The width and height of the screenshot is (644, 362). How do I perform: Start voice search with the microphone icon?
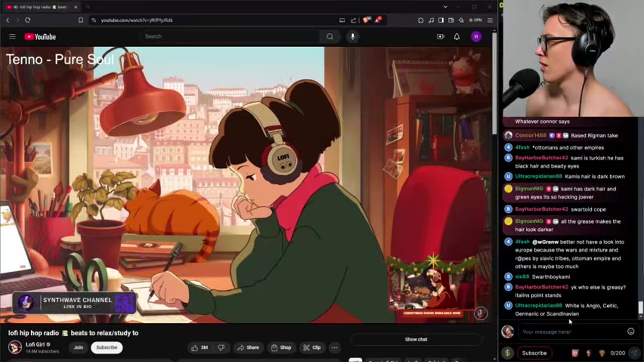pos(353,36)
